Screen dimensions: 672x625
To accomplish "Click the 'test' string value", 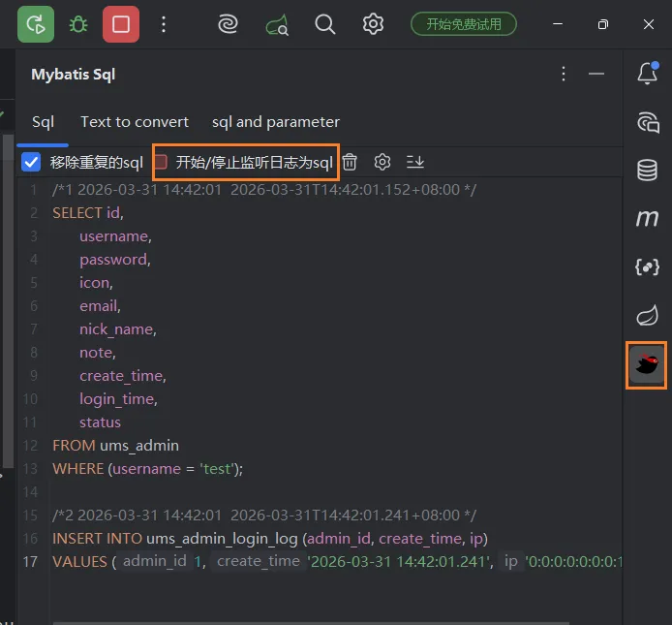I will [x=217, y=469].
